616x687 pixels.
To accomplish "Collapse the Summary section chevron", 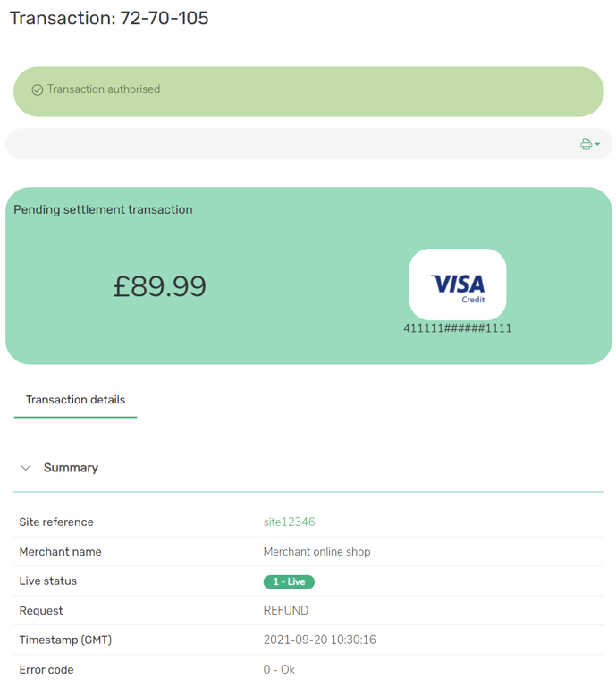I will (26, 468).
